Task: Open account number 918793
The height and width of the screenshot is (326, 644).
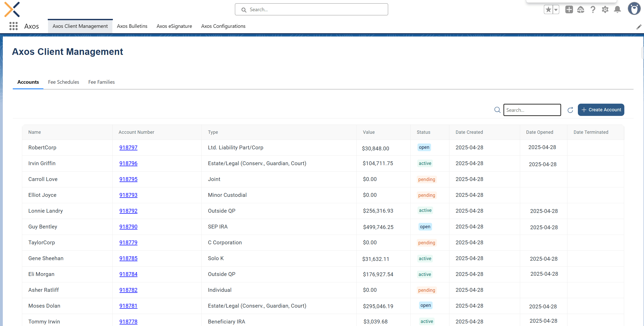Action: pyautogui.click(x=128, y=195)
